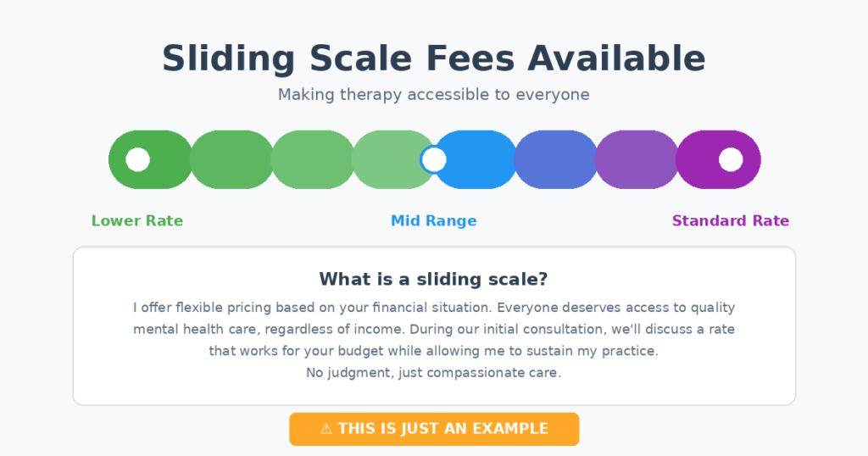Select the white-and-blue mid-range slider handle

tap(433, 159)
